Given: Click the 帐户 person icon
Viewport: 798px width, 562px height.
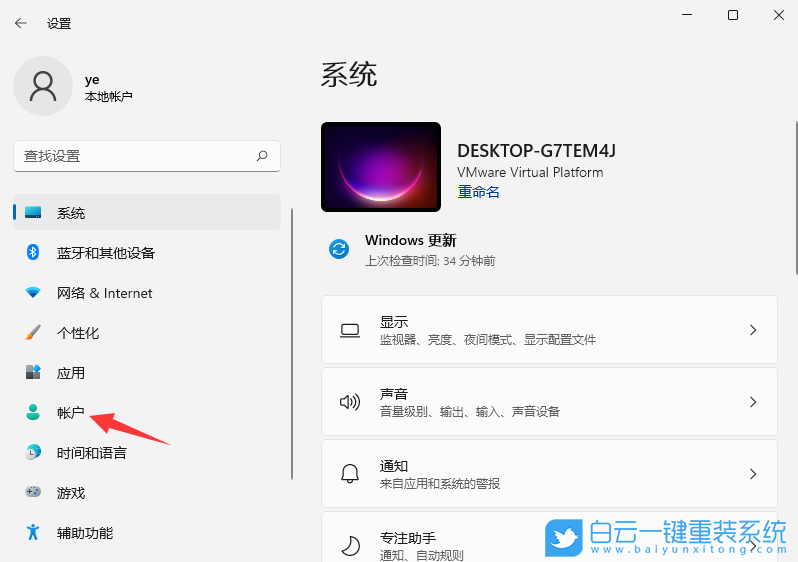Looking at the screenshot, I should (x=33, y=412).
